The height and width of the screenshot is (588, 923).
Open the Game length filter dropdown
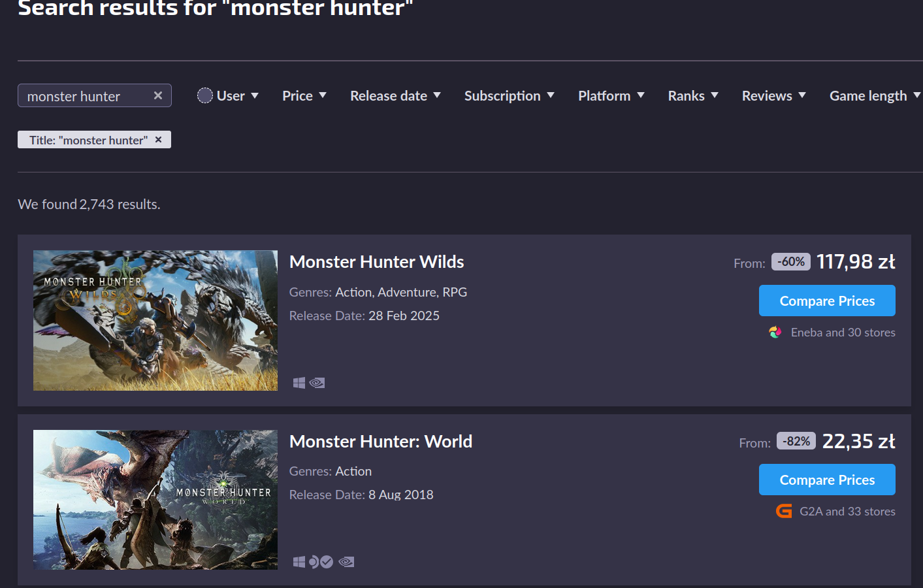(875, 96)
